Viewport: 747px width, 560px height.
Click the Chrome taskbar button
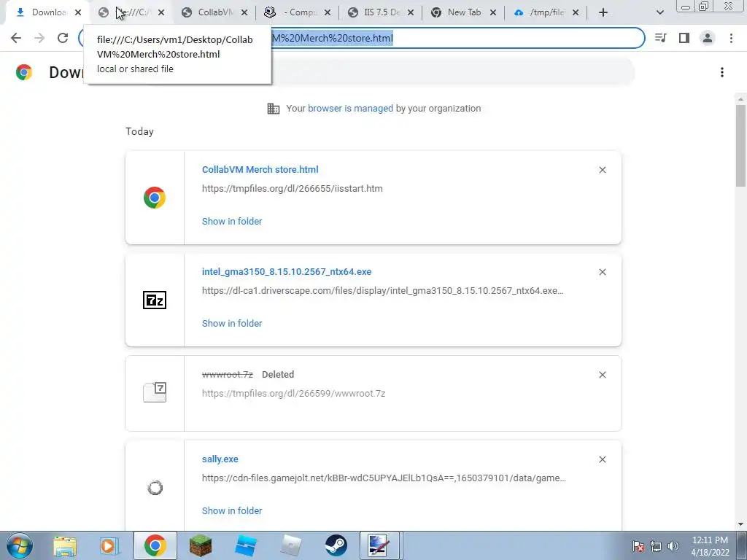point(155,545)
